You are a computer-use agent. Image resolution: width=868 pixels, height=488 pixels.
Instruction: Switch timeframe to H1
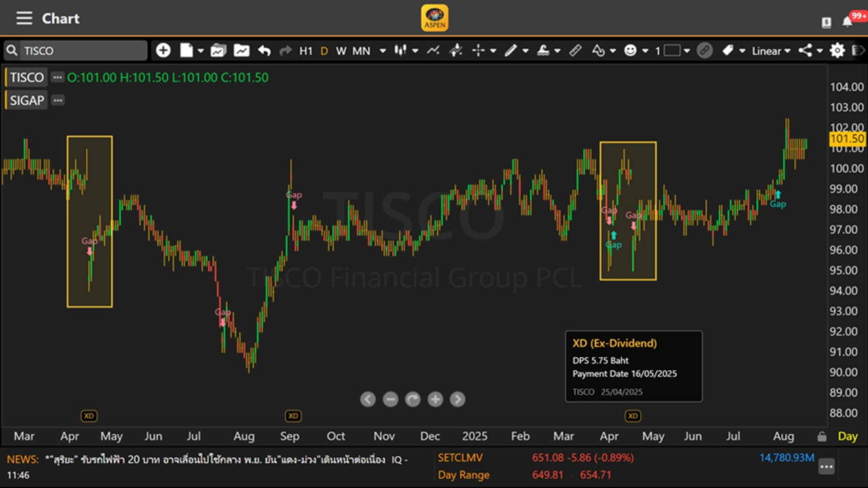[x=306, y=51]
